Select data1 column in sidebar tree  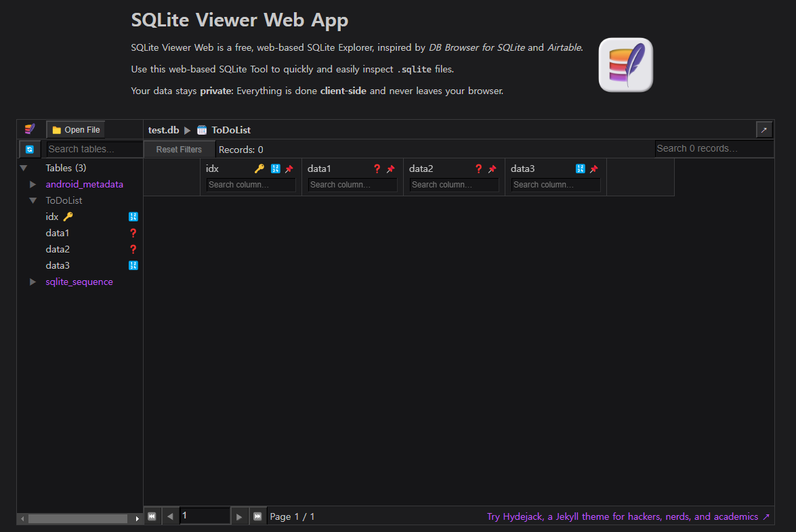(x=58, y=233)
